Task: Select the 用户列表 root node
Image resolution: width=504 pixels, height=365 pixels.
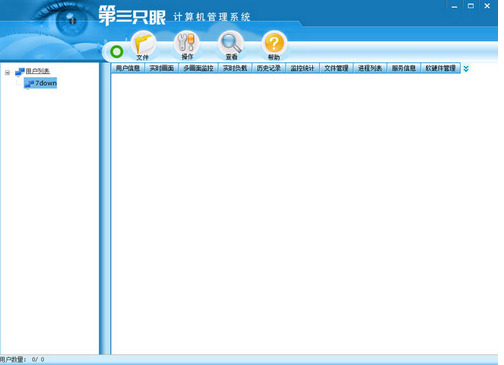Action: (38, 71)
